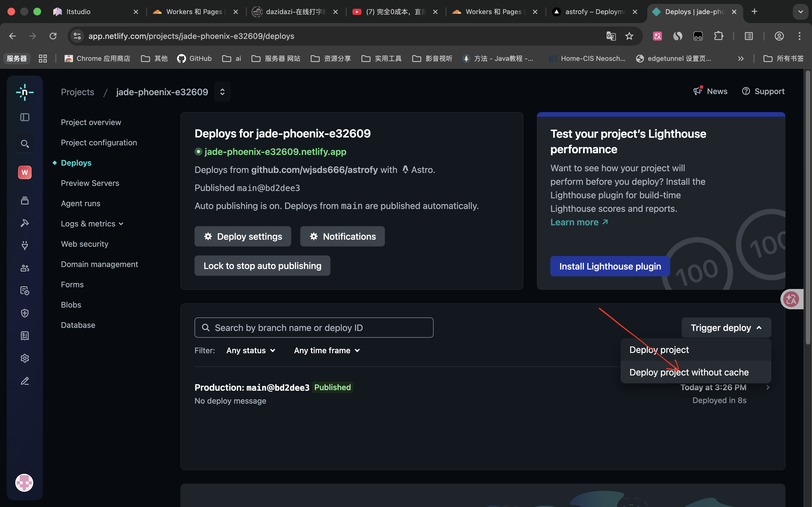Collapse the Trigger deploy menu button
This screenshot has width=812, height=507.
pyautogui.click(x=727, y=328)
